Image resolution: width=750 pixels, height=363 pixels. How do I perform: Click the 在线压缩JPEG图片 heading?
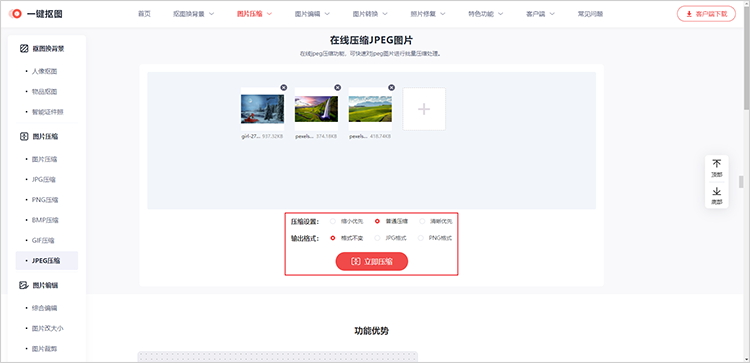coord(372,40)
